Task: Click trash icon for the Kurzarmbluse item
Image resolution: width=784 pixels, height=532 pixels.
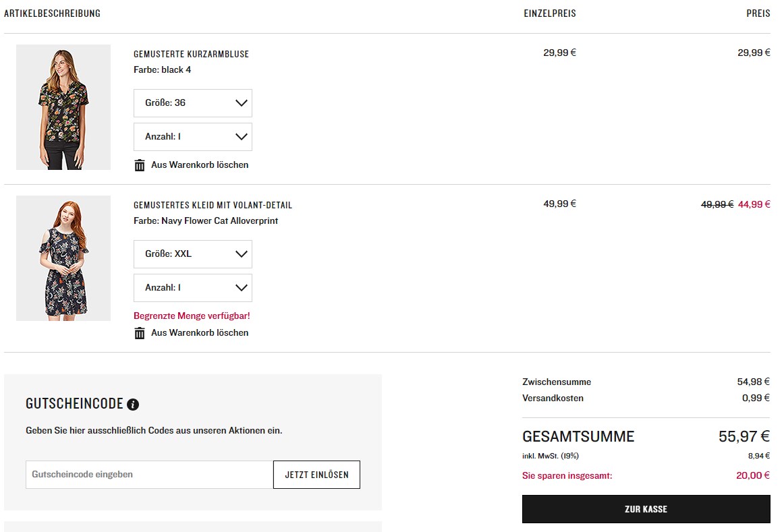Action: pyautogui.click(x=140, y=165)
